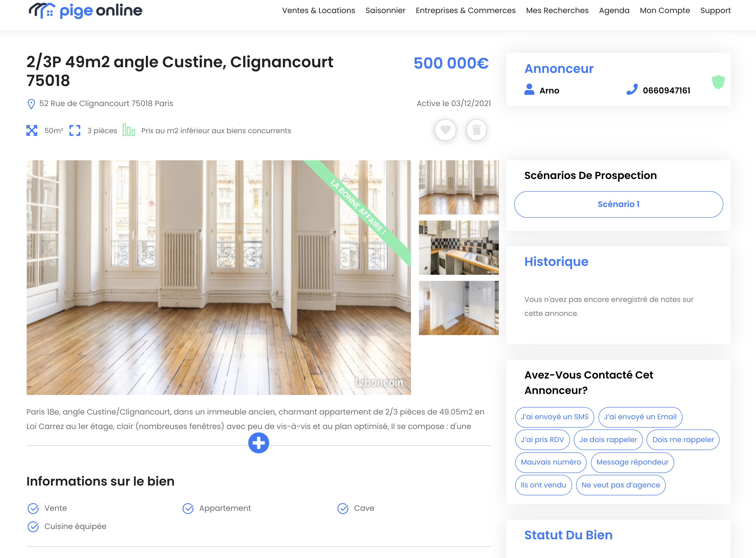Click advertiser name Arno
The image size is (756, 558).
coord(549,90)
